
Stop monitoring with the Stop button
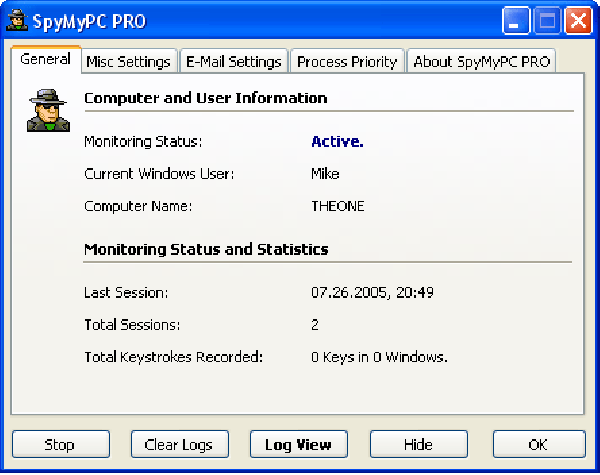coord(61,444)
